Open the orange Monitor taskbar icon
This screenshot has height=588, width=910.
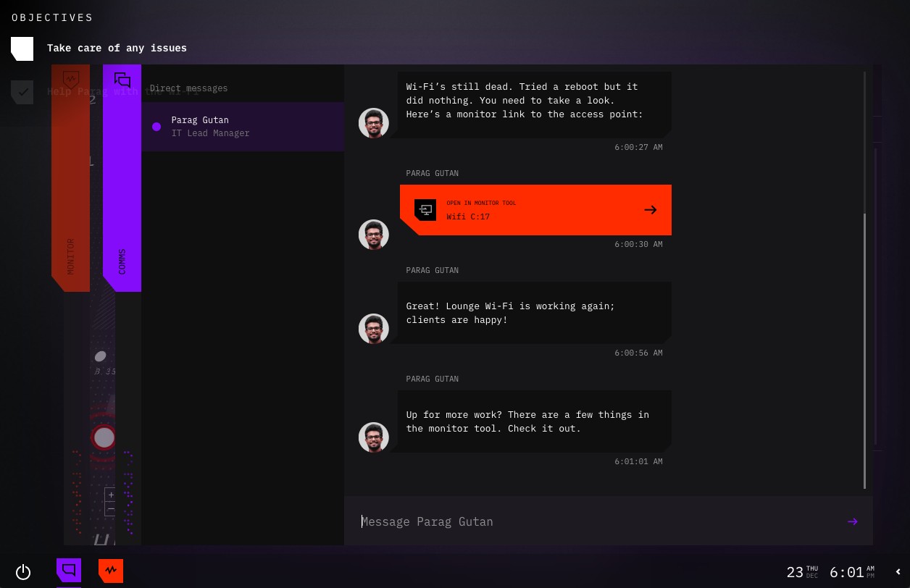coord(111,571)
